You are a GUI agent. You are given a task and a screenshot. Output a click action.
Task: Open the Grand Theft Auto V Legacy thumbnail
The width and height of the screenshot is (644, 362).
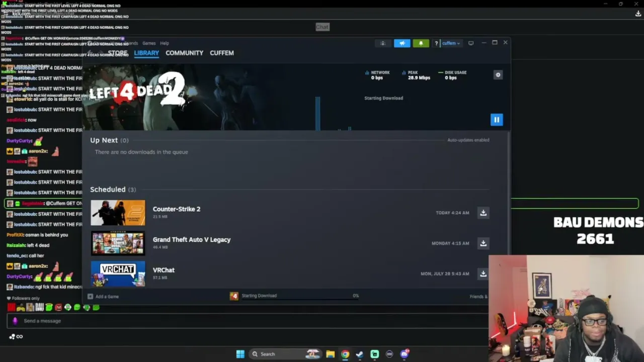118,243
